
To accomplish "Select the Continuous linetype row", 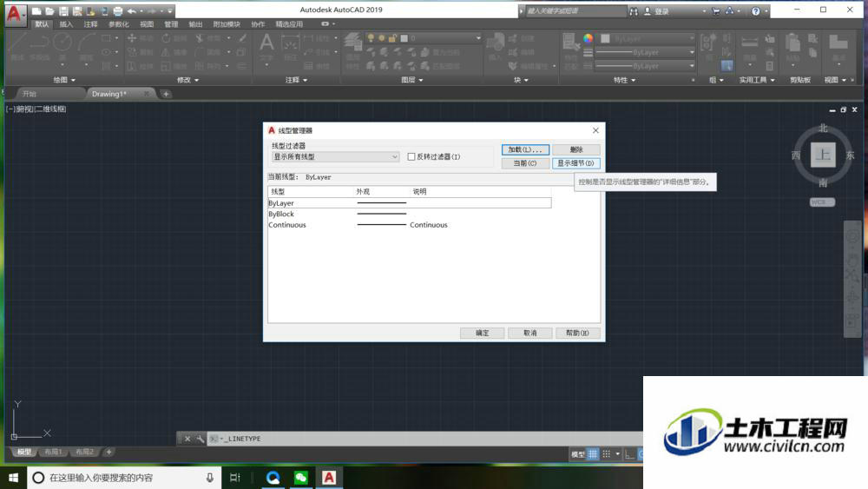I will point(410,225).
